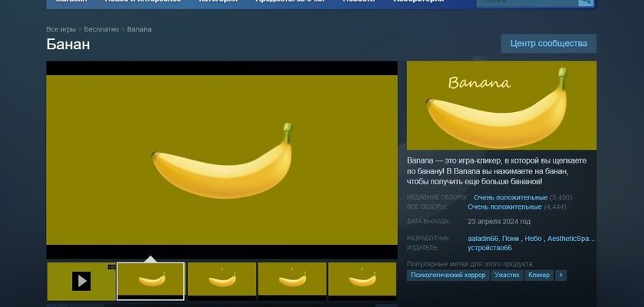Screen dimensions: 644x307
Task: Go to Все игры breadcrumb
Action: 61,29
